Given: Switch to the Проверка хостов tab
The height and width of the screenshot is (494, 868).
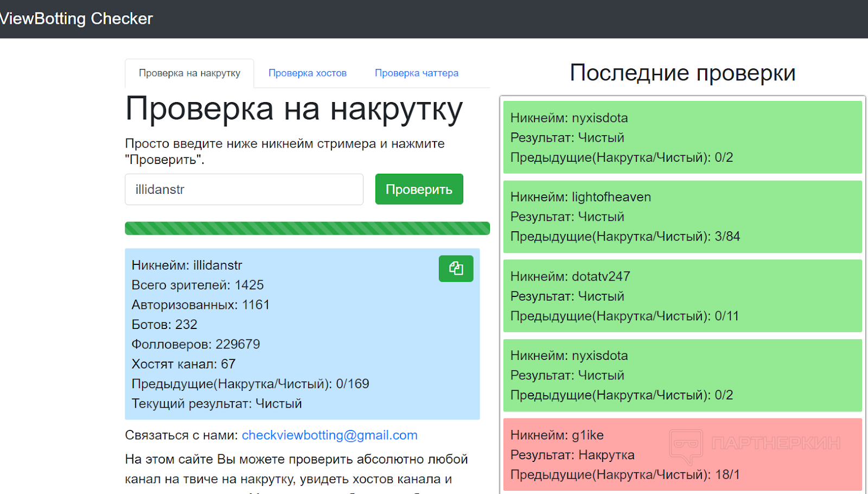Looking at the screenshot, I should [x=308, y=73].
